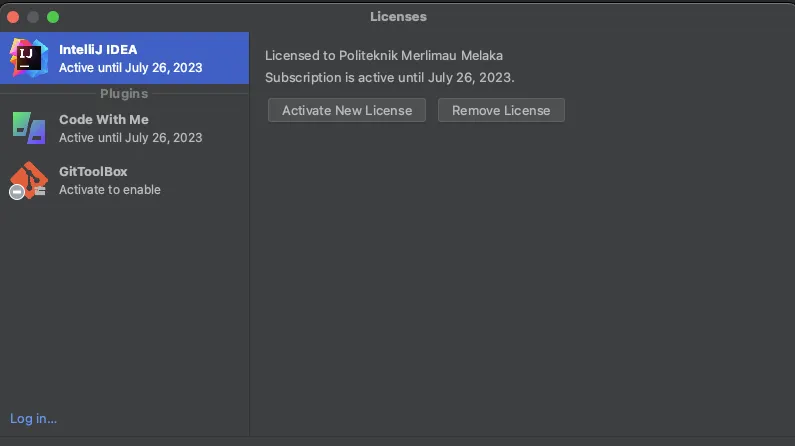Click the Subscription is active status line
This screenshot has width=795, height=446.
(389, 77)
